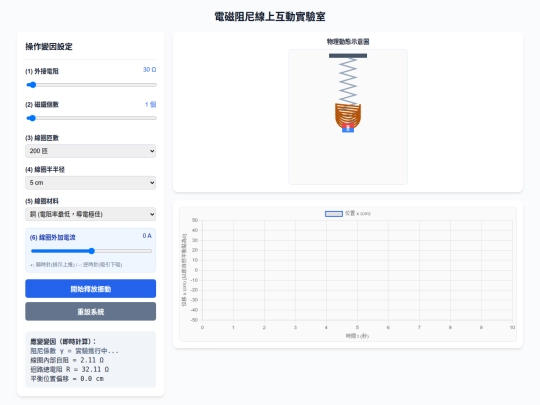Click the blue start release oscillation button
Viewport: 540px width, 405px height.
(91, 289)
